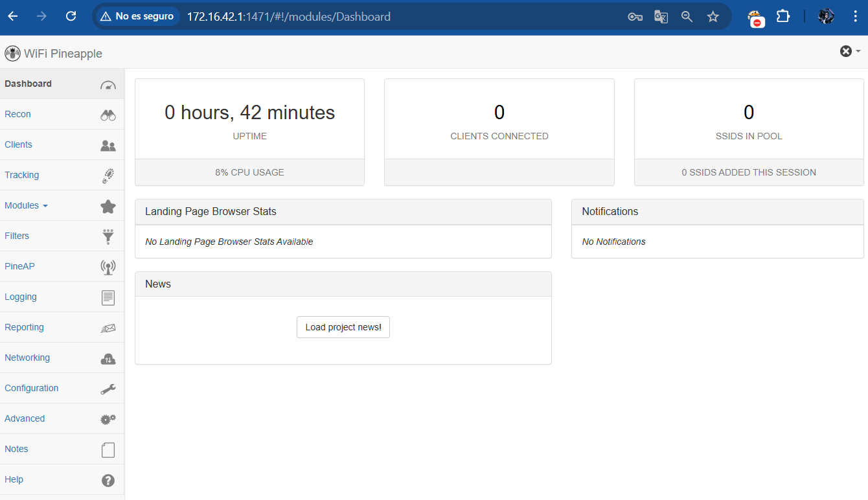
Task: Reload the page in the browser
Action: pyautogui.click(x=71, y=17)
